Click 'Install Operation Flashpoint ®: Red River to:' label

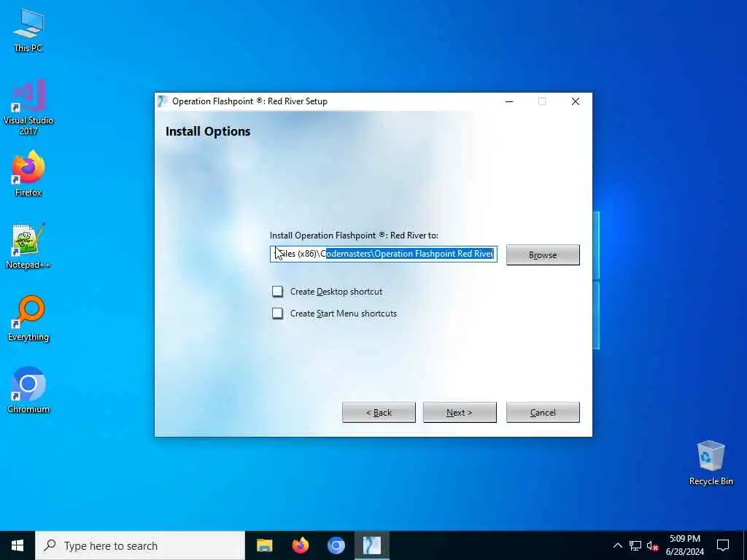click(354, 236)
